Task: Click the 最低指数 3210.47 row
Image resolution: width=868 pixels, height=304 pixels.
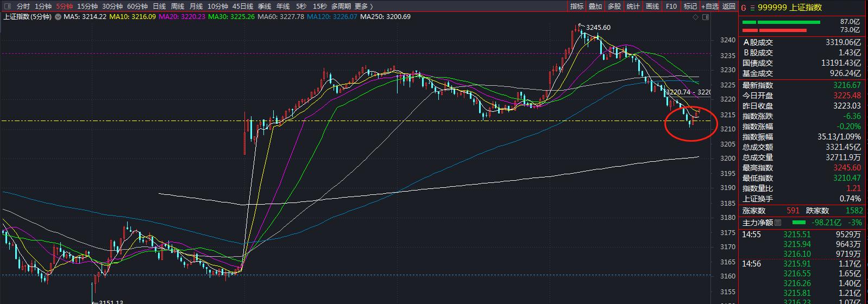Action: [802, 178]
